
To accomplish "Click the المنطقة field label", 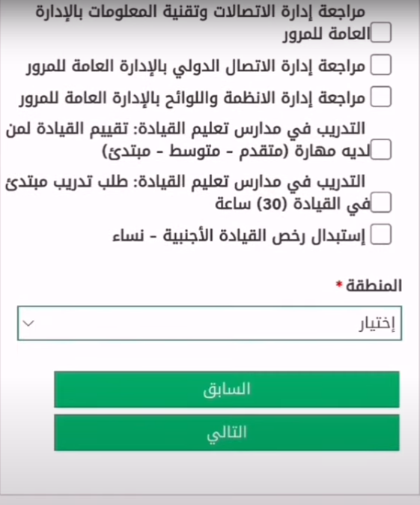I will click(374, 285).
